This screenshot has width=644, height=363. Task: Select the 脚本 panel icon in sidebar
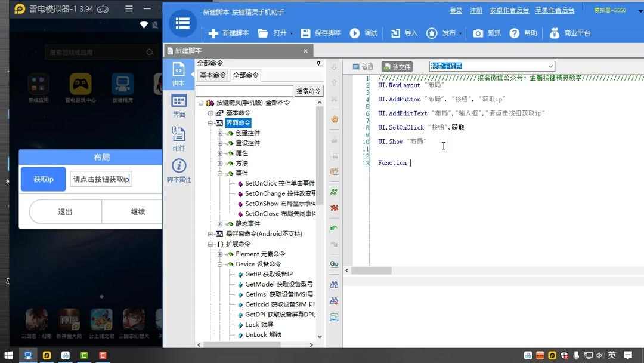tap(178, 73)
